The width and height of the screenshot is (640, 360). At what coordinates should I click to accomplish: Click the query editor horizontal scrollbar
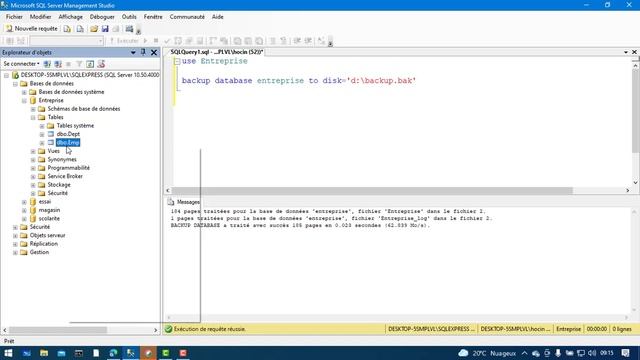coord(372,191)
